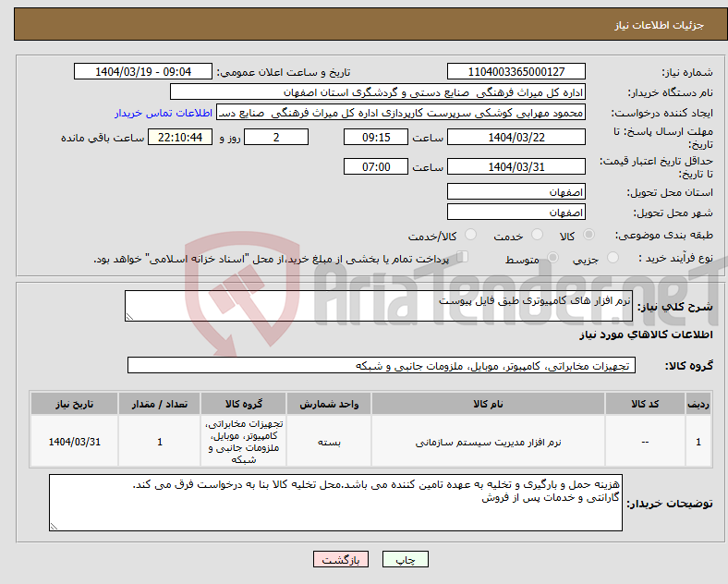
Task: Click the announcement date field 1404/03/19 - 09:04
Action: (143, 71)
